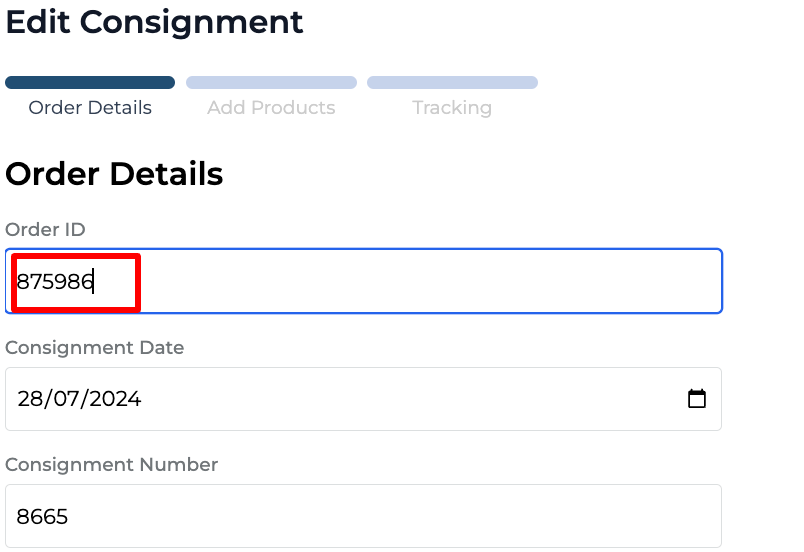Click the Order ID field label
The image size is (804, 552).
point(45,230)
